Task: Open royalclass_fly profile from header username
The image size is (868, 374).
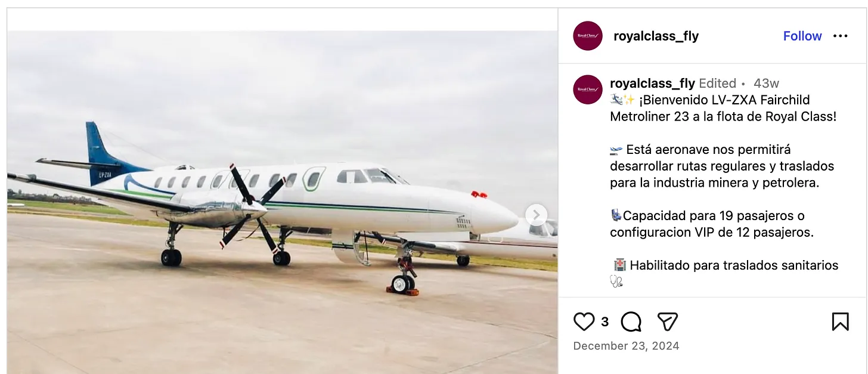Action: click(656, 36)
